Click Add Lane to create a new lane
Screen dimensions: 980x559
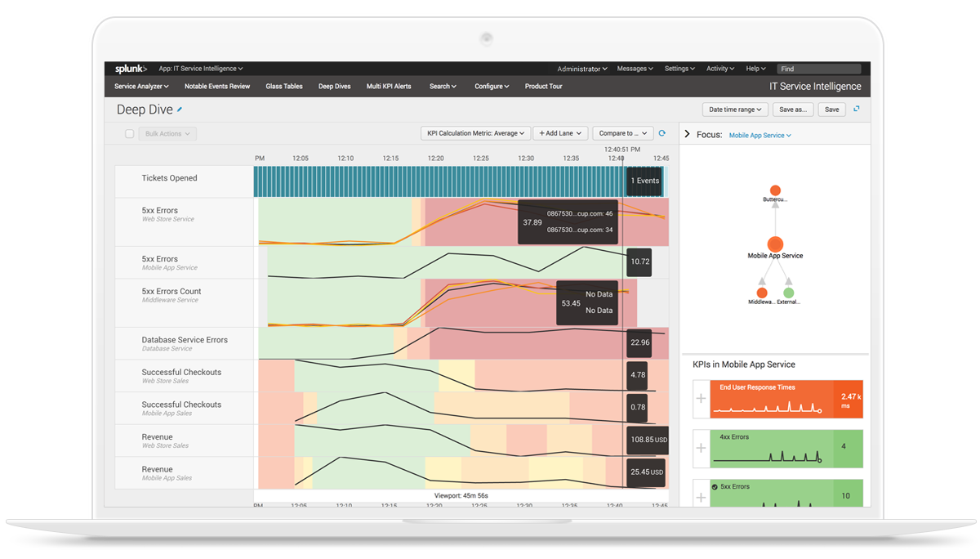click(x=560, y=132)
